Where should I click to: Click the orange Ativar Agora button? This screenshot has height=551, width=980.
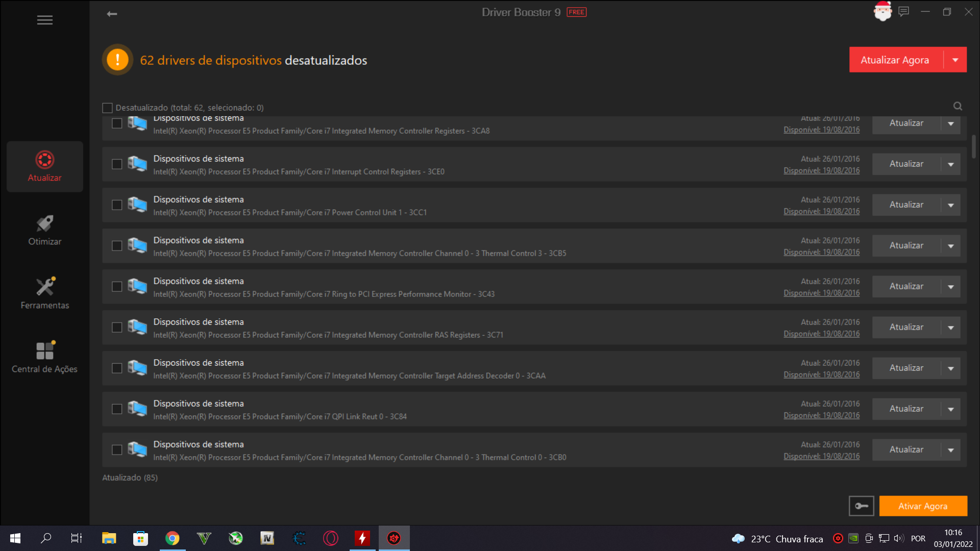tap(923, 506)
